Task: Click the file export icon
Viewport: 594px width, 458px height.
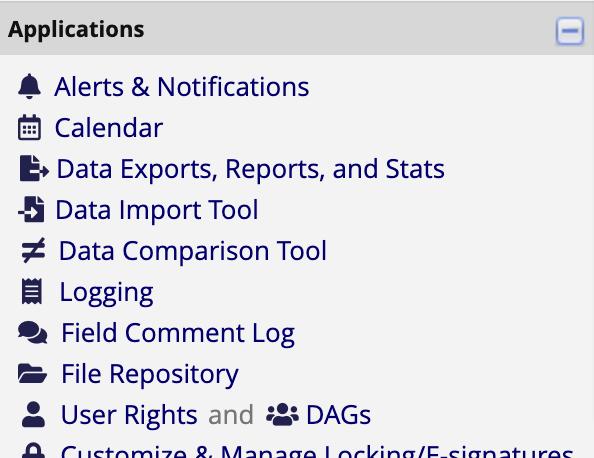Action: 34,168
